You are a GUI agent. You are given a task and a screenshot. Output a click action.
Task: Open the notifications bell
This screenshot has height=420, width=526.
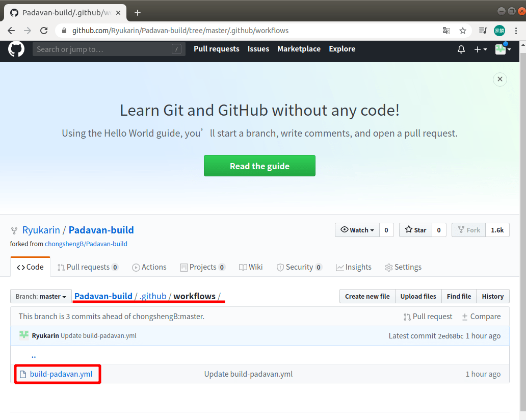point(461,49)
